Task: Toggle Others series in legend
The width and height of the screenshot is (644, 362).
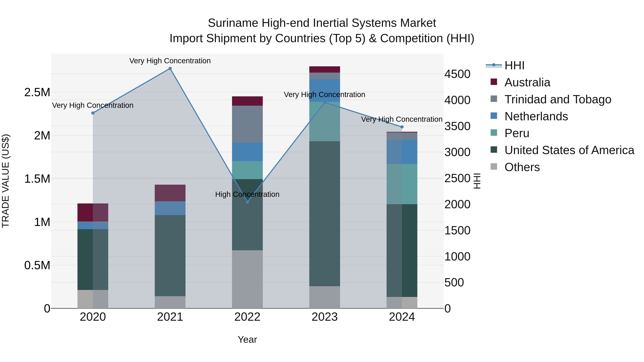Action: click(515, 167)
